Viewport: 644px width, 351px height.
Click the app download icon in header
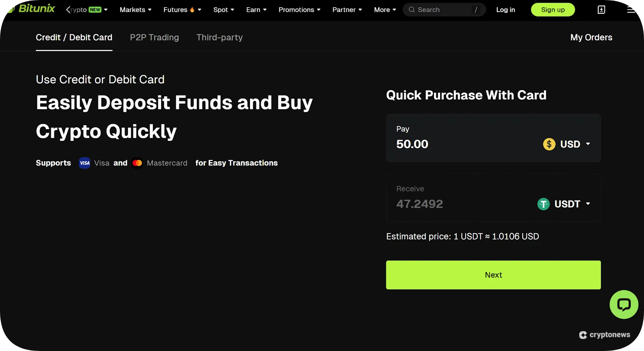(x=601, y=9)
